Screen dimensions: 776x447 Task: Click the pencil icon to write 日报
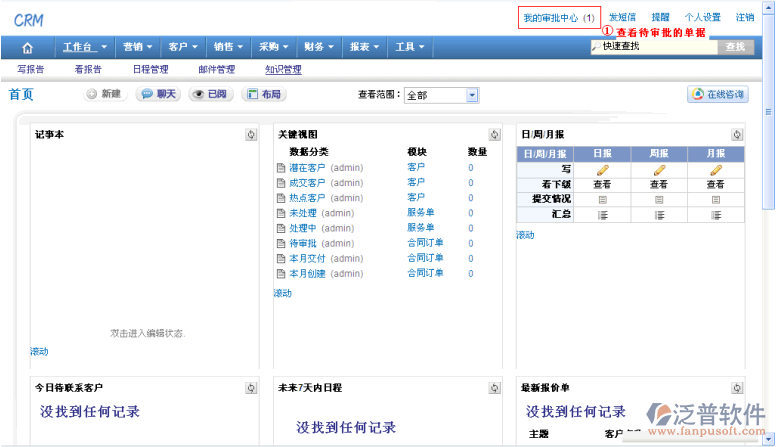click(x=602, y=170)
